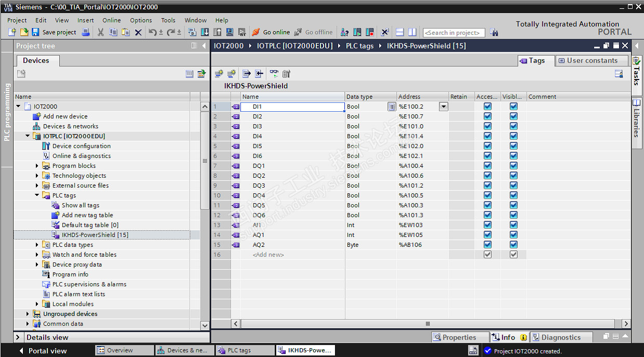Click the Add row tag icon in tag editor
This screenshot has width=644, height=357.
[x=232, y=74]
